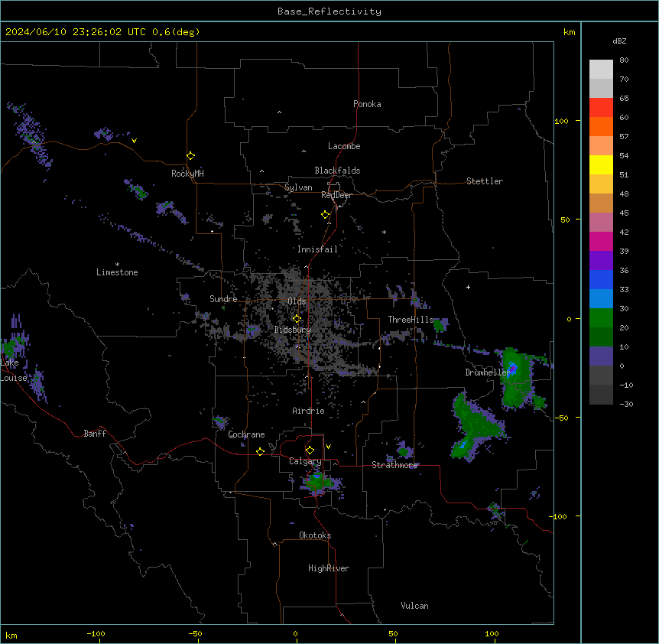The width and height of the screenshot is (659, 644).
Task: Click the asterisk marker above Limestone
Action: click(117, 264)
